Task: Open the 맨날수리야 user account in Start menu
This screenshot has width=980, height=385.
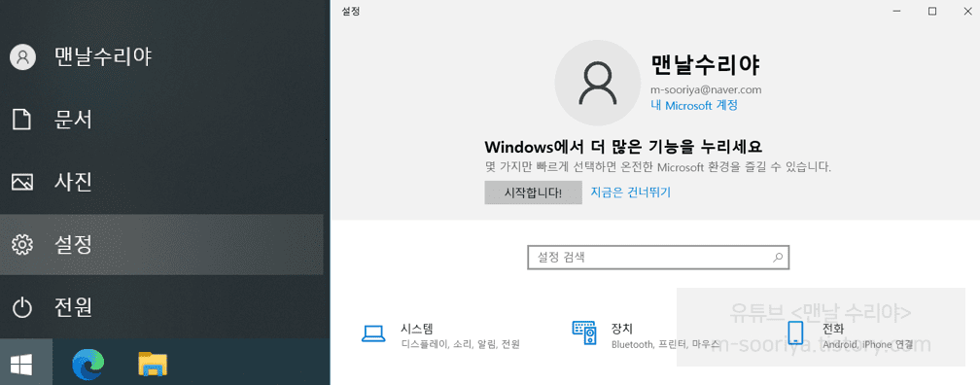Action: [x=161, y=57]
